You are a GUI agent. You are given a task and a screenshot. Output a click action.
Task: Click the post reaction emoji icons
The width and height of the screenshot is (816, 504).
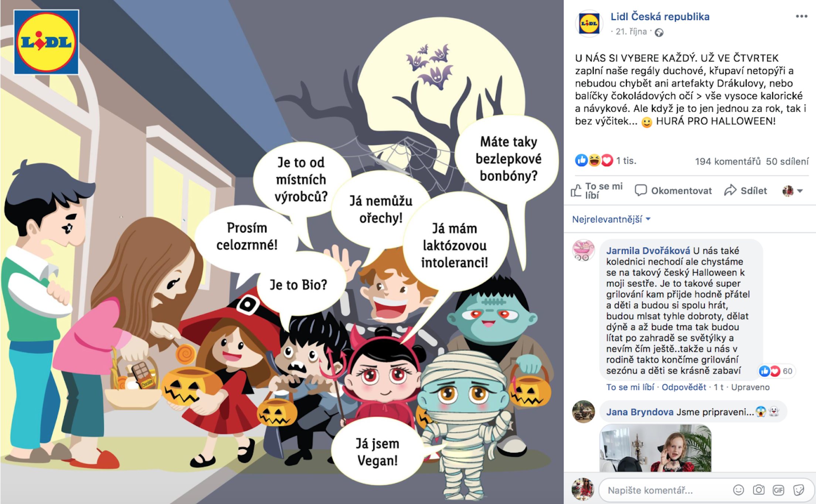[594, 160]
